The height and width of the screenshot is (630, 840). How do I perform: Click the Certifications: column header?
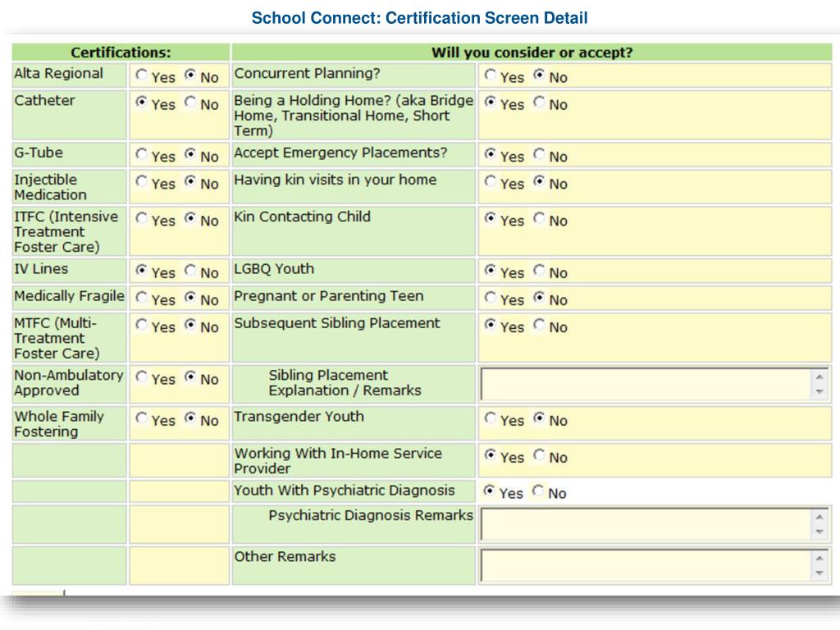point(121,52)
